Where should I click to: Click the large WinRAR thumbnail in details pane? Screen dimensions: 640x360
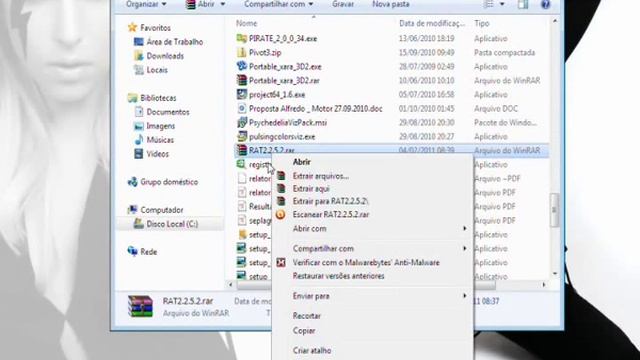coord(140,306)
